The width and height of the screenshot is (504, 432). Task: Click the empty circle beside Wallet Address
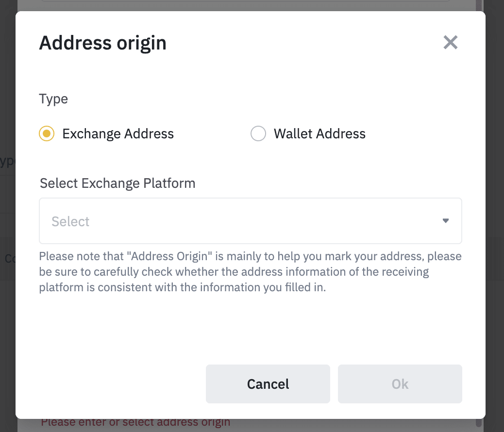pyautogui.click(x=258, y=133)
